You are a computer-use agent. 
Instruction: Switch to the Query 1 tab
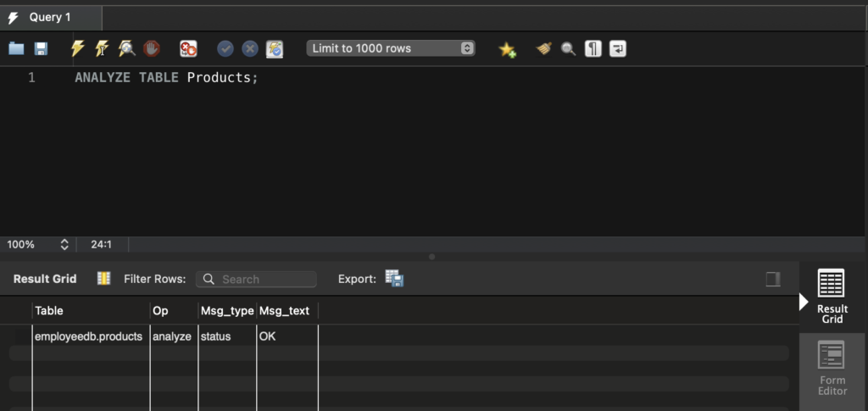coord(50,17)
